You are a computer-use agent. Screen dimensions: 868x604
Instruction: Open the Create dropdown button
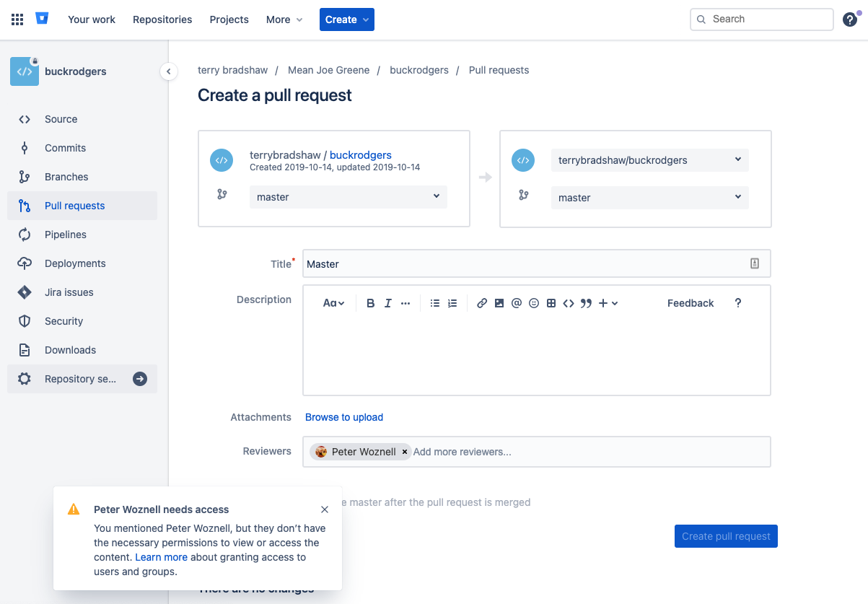pyautogui.click(x=347, y=19)
